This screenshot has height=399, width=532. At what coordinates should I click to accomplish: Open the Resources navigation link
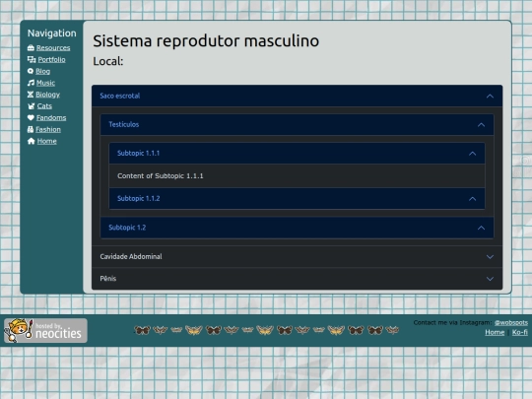(53, 48)
